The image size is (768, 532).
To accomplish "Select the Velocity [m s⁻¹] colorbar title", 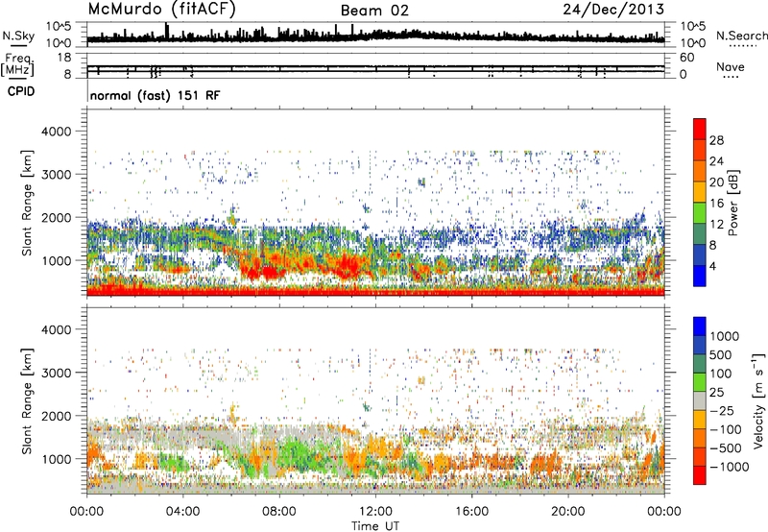I will [x=758, y=400].
